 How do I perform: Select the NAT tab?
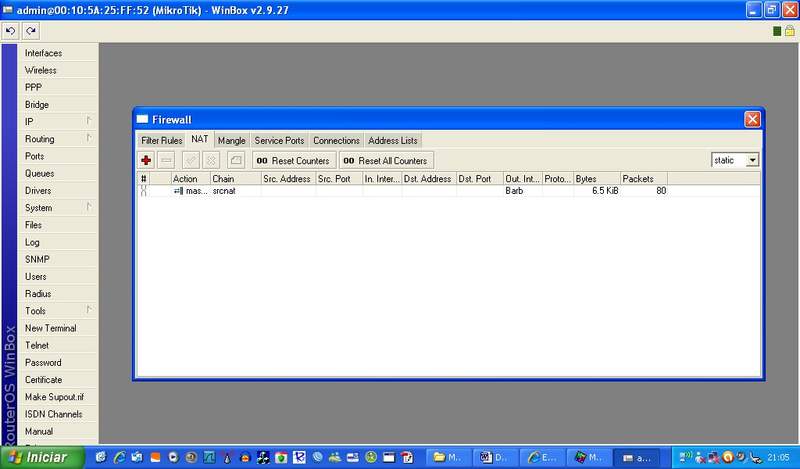[199, 139]
